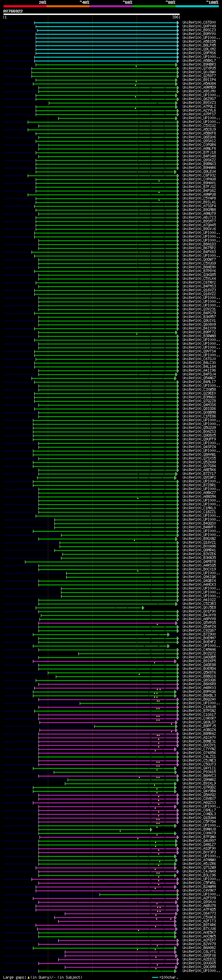Select UniRef100_A1CA70 label
222x980 pixels.
[x=199, y=738]
